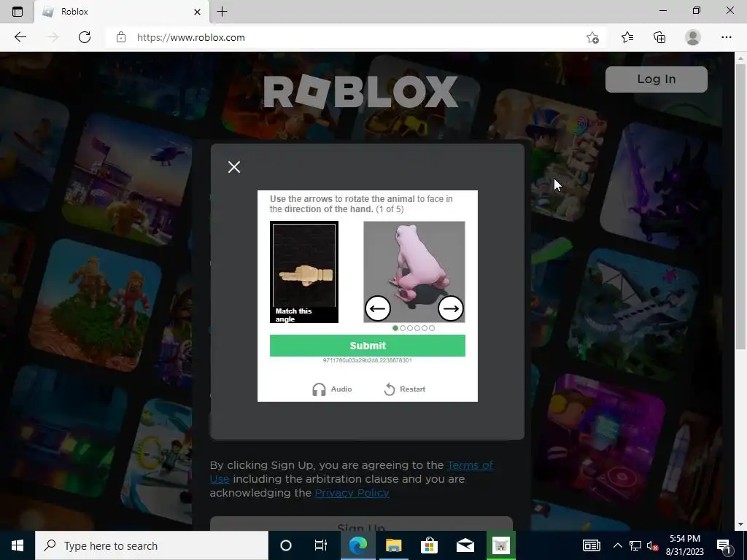This screenshot has height=560, width=747.
Task: Open the notification center
Action: (x=724, y=546)
